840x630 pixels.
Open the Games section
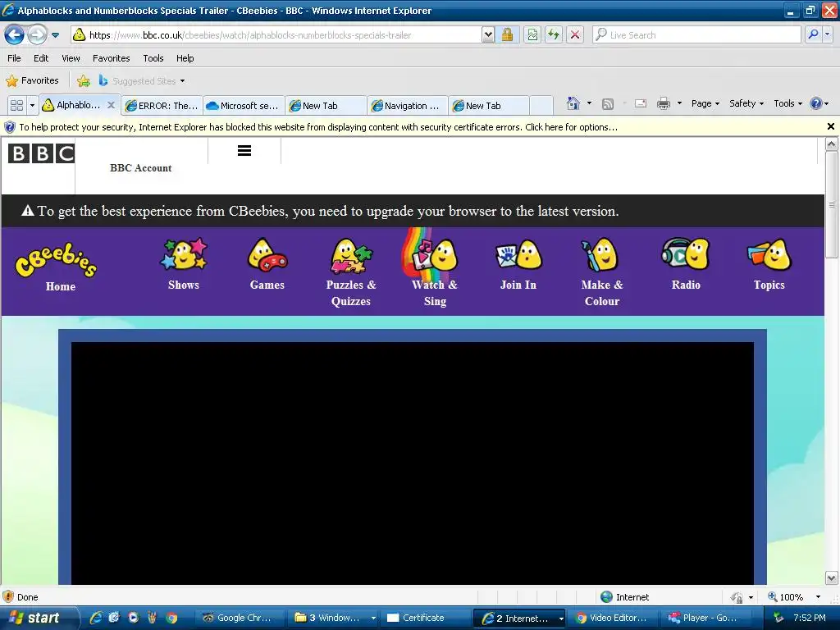tap(267, 265)
